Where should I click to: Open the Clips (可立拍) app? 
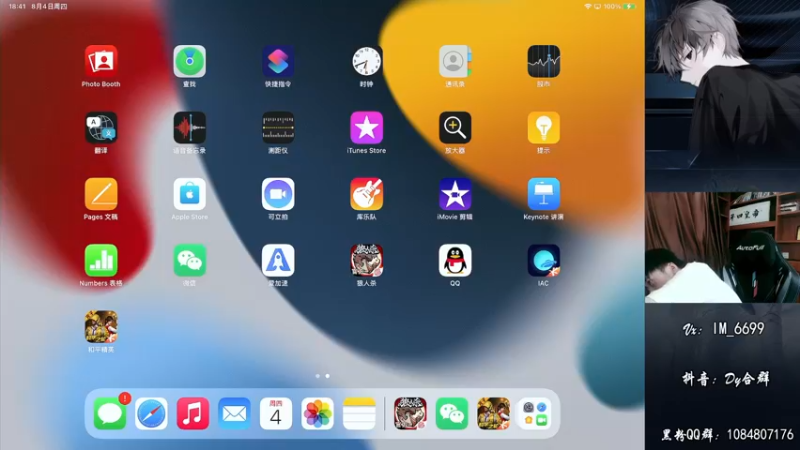click(x=278, y=194)
